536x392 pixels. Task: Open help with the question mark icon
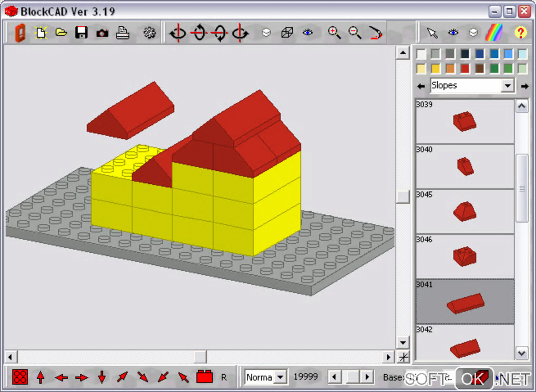pos(520,33)
